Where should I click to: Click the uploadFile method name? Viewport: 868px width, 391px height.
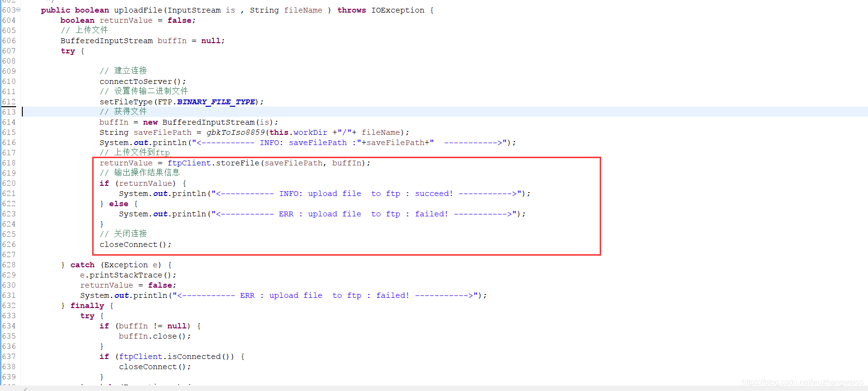coord(138,10)
